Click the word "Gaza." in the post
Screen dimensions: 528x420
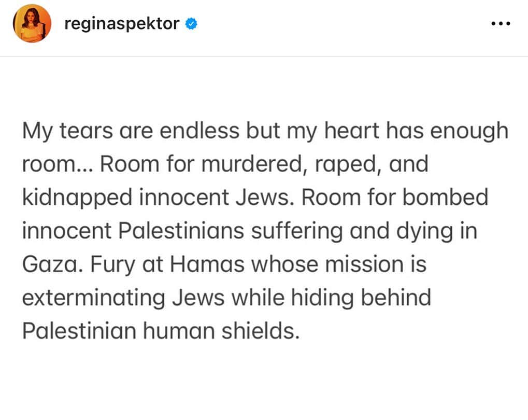(52, 264)
